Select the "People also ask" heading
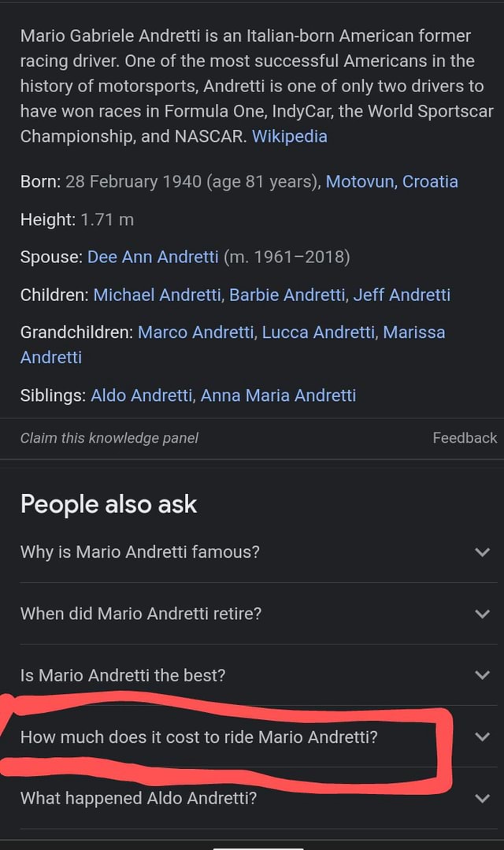 click(x=108, y=503)
